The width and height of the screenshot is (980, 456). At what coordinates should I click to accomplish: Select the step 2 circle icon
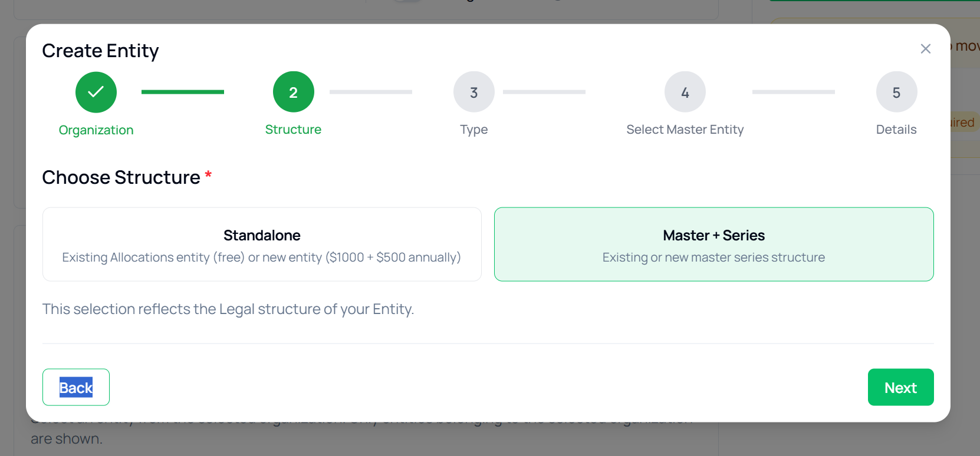tap(293, 92)
